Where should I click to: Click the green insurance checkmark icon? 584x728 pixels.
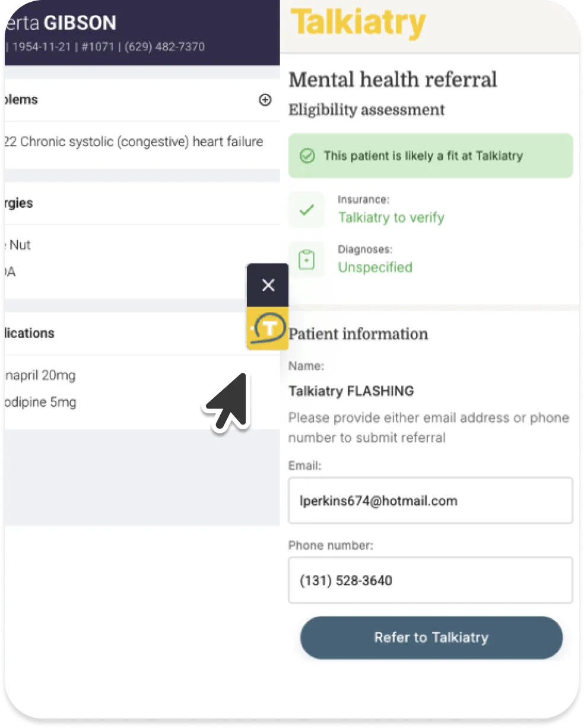pos(306,210)
